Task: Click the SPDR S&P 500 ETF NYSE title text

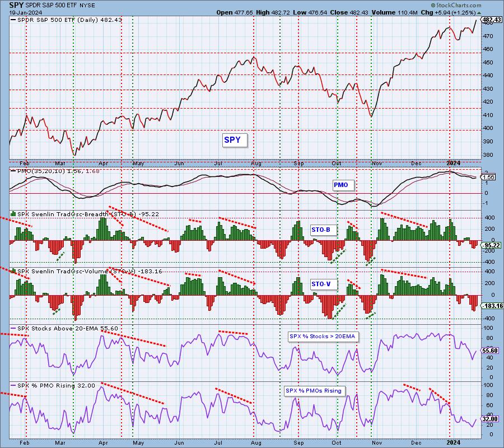Action: tap(60, 6)
